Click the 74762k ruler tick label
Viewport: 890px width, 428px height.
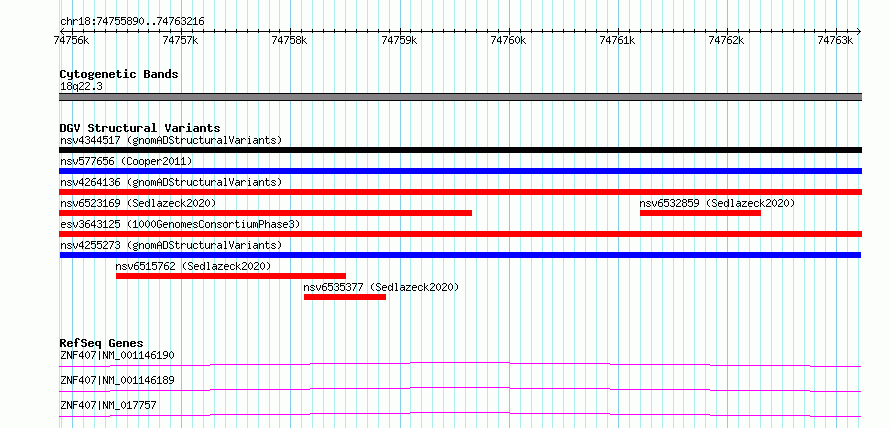[x=727, y=40]
